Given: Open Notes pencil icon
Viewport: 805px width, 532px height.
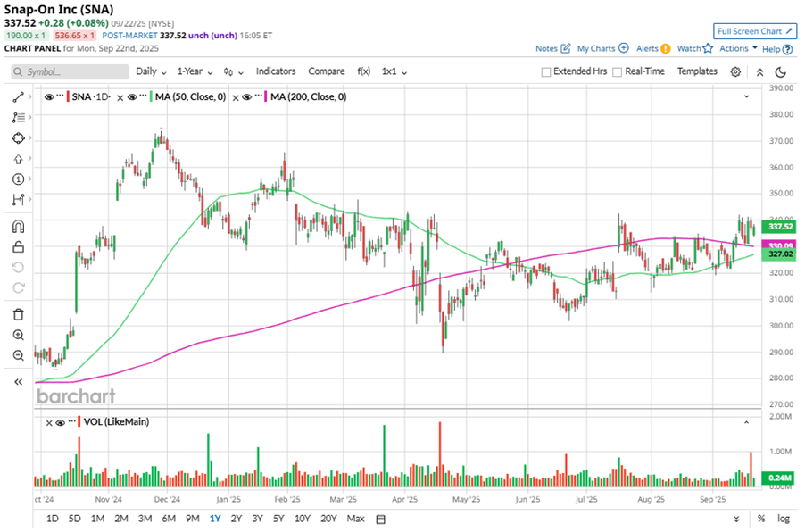Looking at the screenshot, I should [x=565, y=48].
